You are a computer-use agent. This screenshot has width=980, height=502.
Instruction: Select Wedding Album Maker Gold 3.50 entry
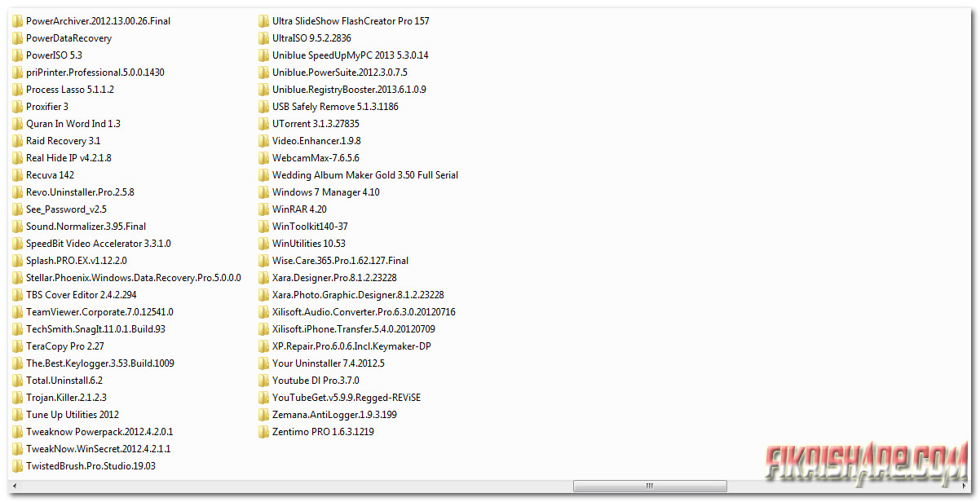(365, 175)
